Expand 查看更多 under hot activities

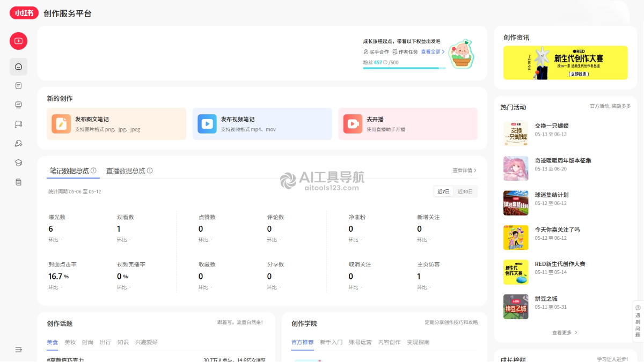pos(565,333)
